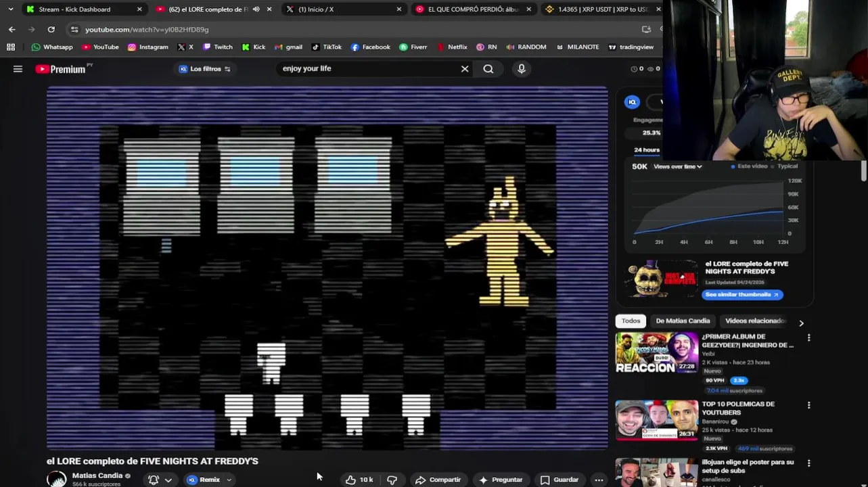Open more actions ellipsis under video
This screenshot has height=487, width=868.
[x=599, y=480]
